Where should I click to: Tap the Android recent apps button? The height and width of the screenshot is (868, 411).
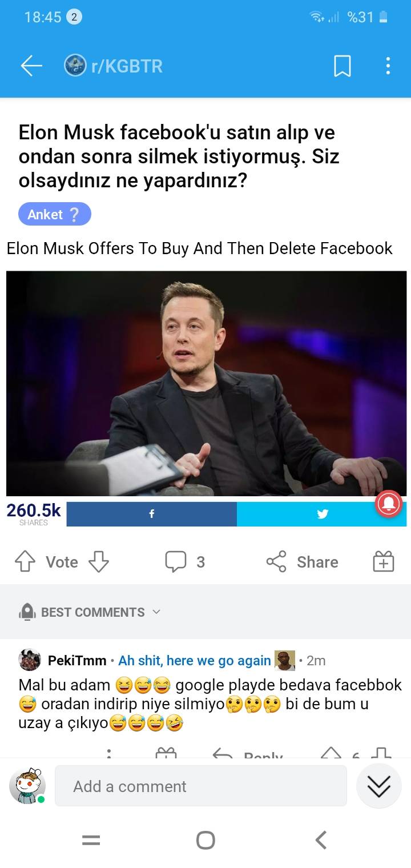pyautogui.click(x=91, y=840)
